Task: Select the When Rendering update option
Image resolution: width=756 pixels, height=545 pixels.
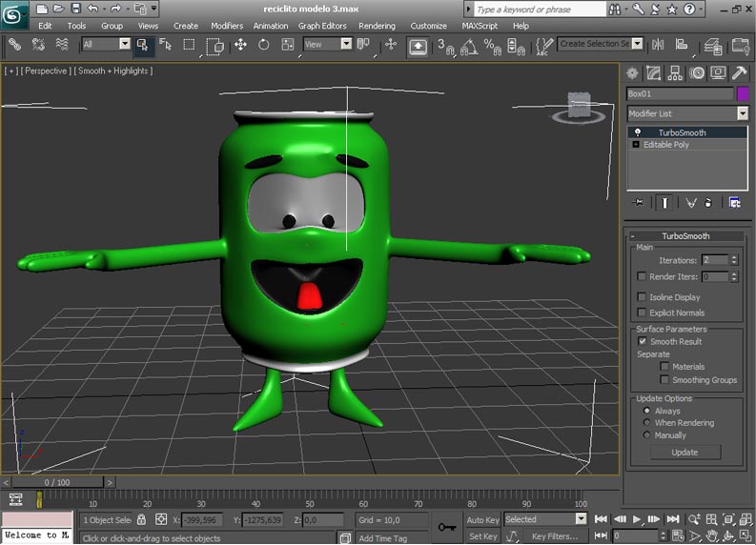Action: [x=647, y=423]
